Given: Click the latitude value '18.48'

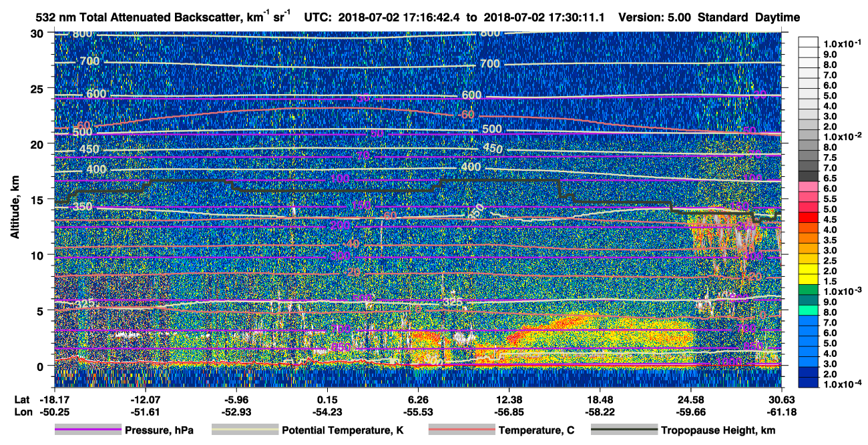Looking at the screenshot, I should pos(600,399).
